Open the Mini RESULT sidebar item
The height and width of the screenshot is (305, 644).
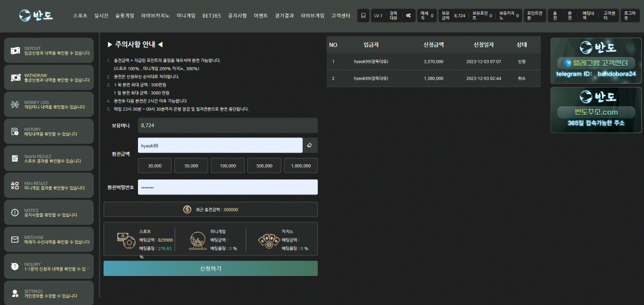coord(48,186)
